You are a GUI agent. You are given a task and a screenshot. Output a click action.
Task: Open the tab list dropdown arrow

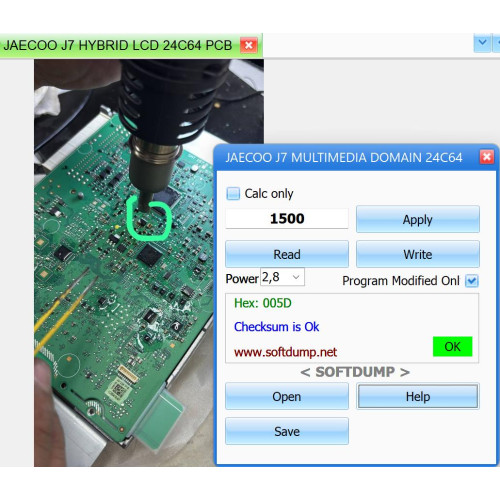(x=482, y=43)
